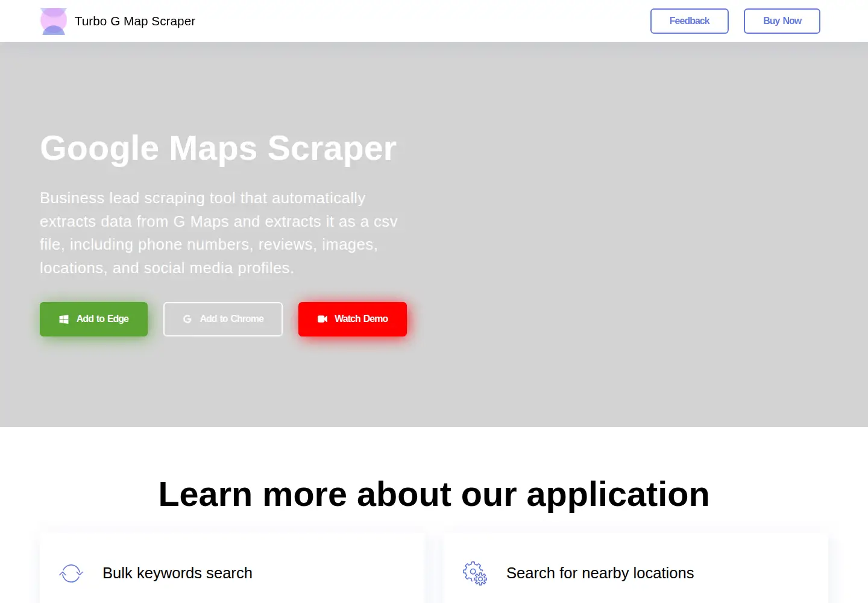Select the 'Search for nearby locations' heading
Screen dimensions: 868x603
pos(600,573)
